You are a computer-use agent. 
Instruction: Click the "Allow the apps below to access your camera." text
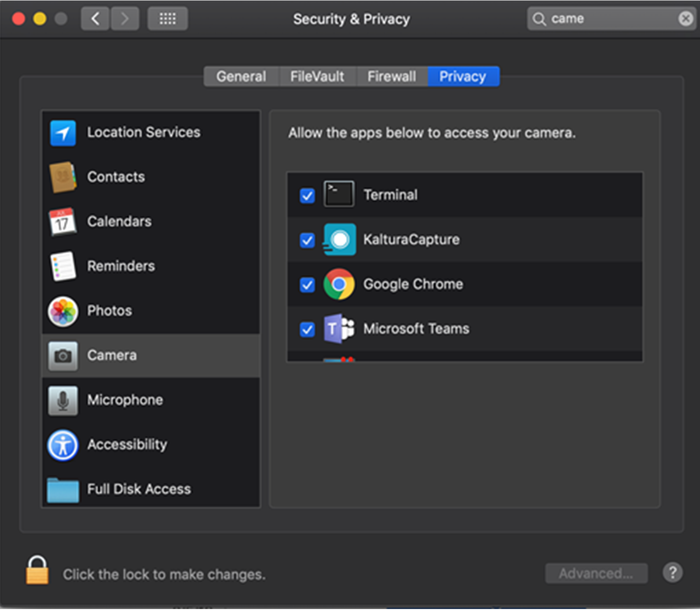(x=432, y=133)
